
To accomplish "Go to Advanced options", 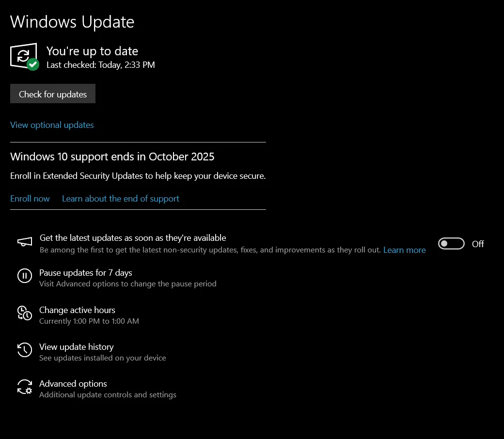I will [73, 384].
